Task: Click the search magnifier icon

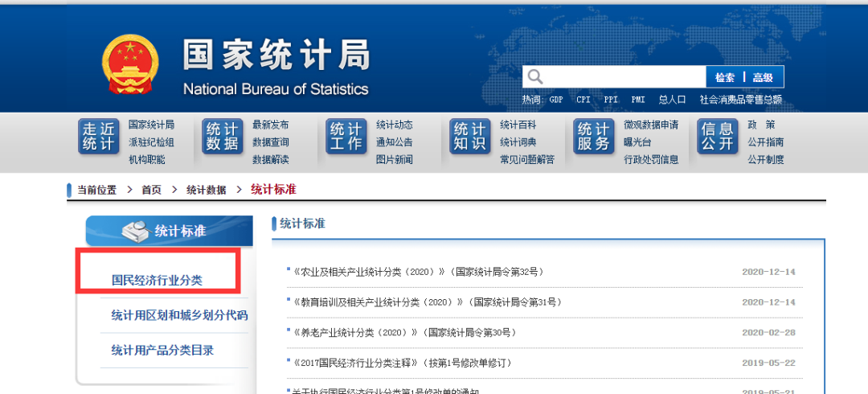Action: pyautogui.click(x=534, y=76)
